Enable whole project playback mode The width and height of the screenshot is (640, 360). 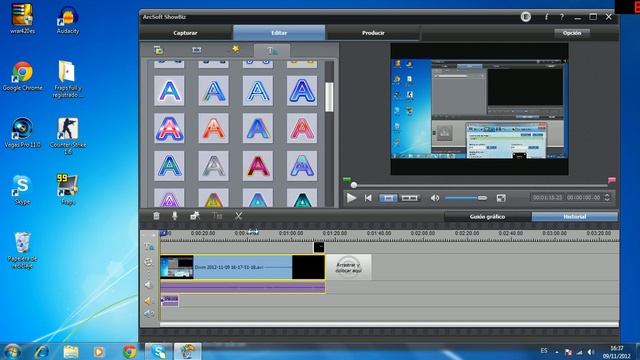(409, 198)
